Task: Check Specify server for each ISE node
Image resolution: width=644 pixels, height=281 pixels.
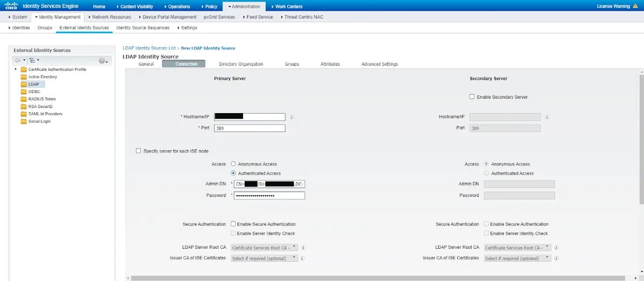Action: (x=138, y=151)
